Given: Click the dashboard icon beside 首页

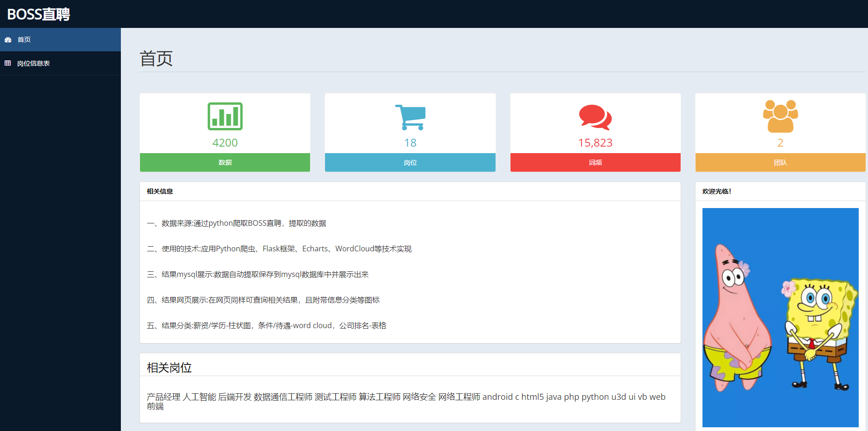Looking at the screenshot, I should (8, 40).
